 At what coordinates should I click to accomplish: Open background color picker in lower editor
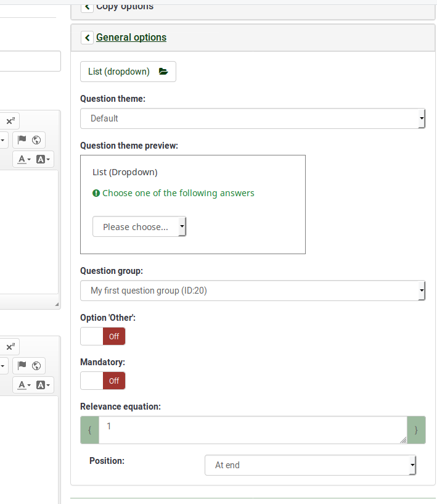click(x=44, y=385)
